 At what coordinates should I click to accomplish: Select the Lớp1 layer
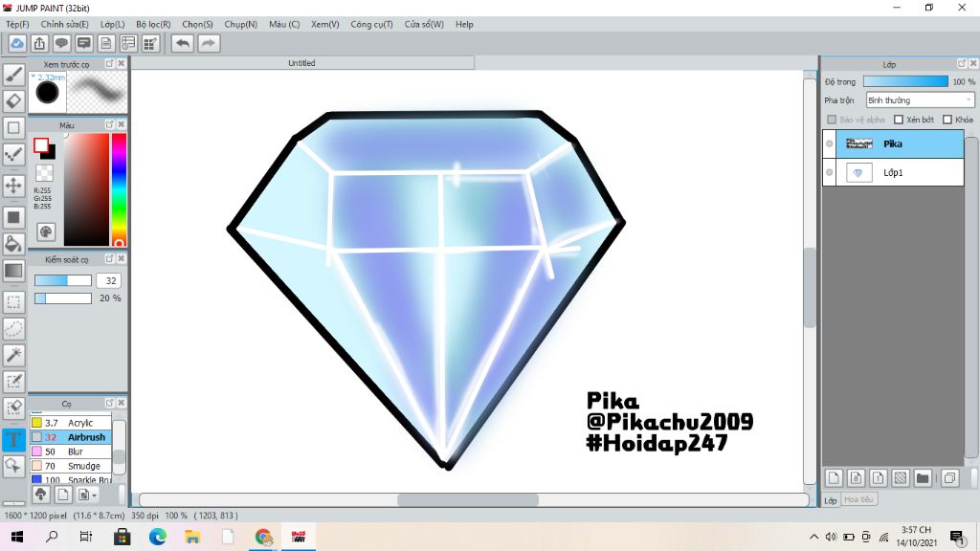point(894,172)
